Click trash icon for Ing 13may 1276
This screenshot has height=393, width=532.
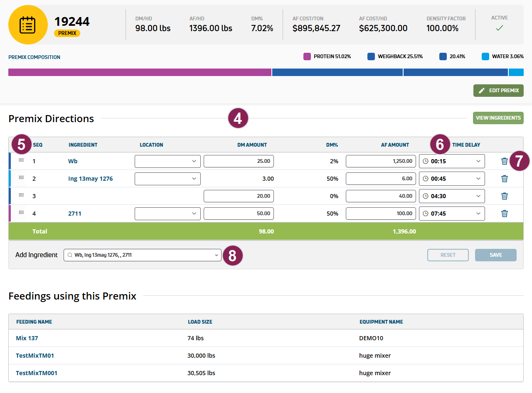click(x=504, y=179)
